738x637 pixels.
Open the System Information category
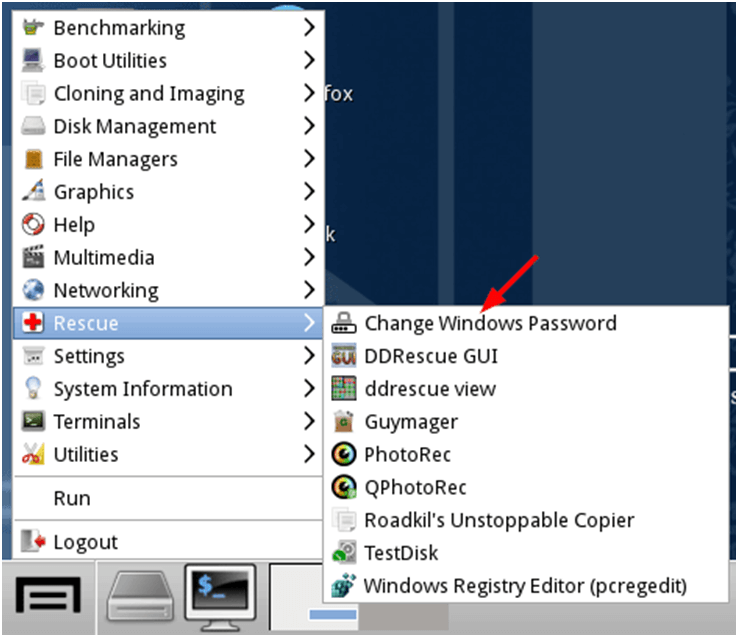tap(142, 389)
